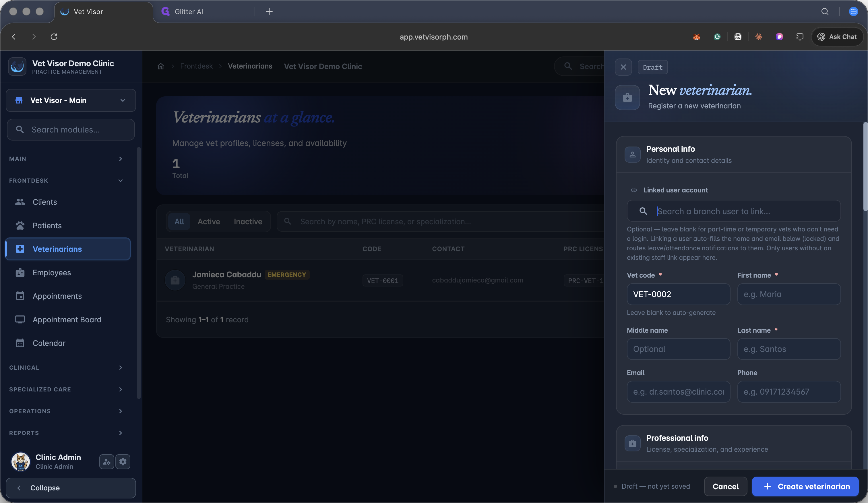
Task: Click the Phone input field
Action: click(x=789, y=391)
